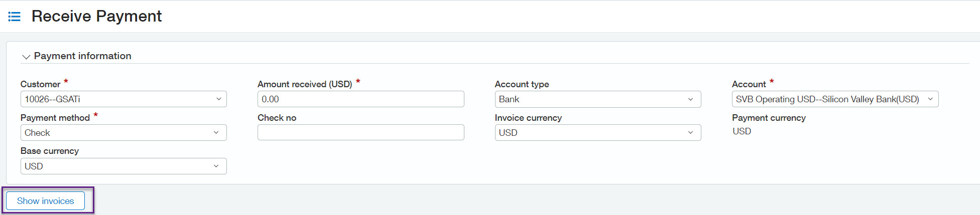Expand the Invoice currency dropdown
The image size is (980, 215).
coord(597,133)
